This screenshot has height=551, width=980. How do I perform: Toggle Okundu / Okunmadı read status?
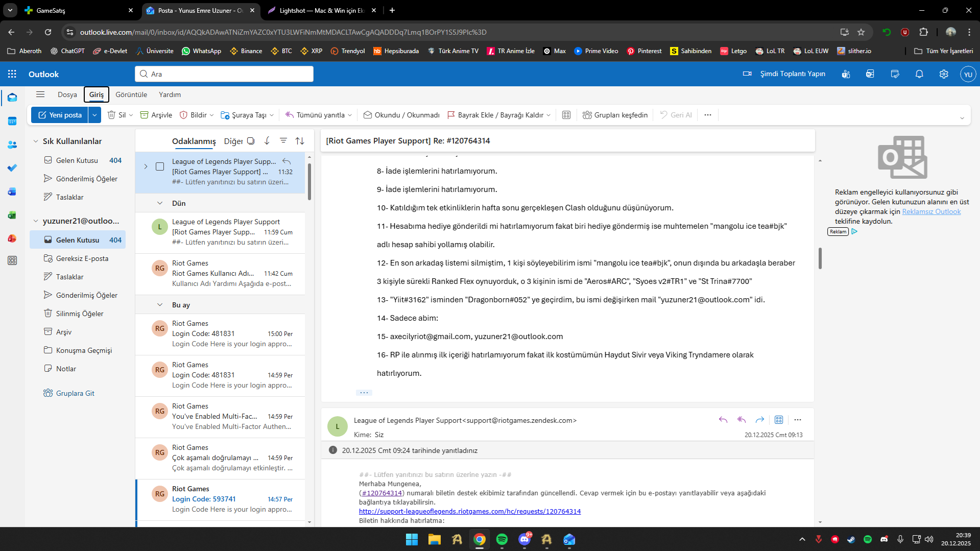tap(401, 115)
